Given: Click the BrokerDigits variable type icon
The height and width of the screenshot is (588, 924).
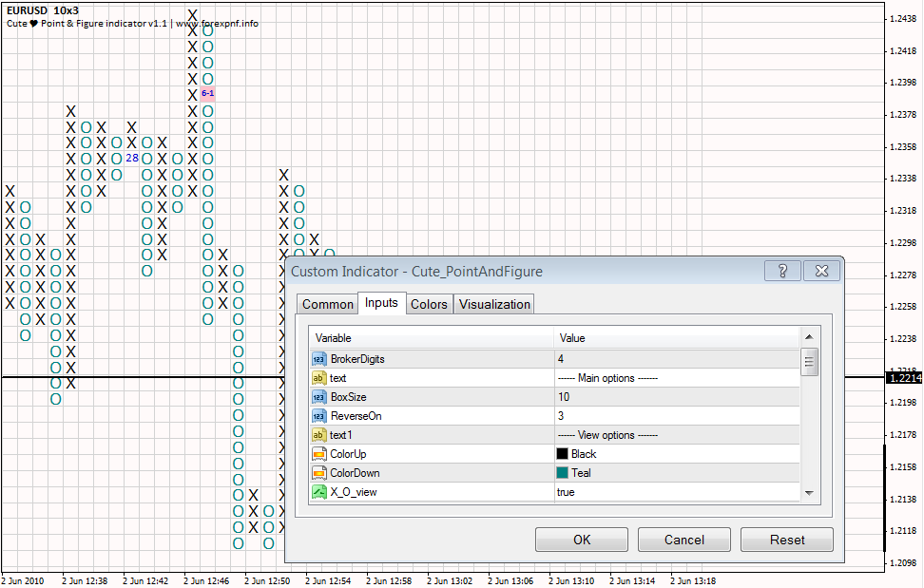Looking at the screenshot, I should coord(318,359).
